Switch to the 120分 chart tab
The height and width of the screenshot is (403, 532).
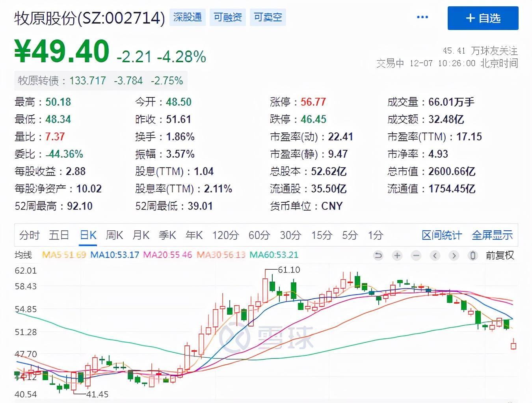tap(226, 235)
